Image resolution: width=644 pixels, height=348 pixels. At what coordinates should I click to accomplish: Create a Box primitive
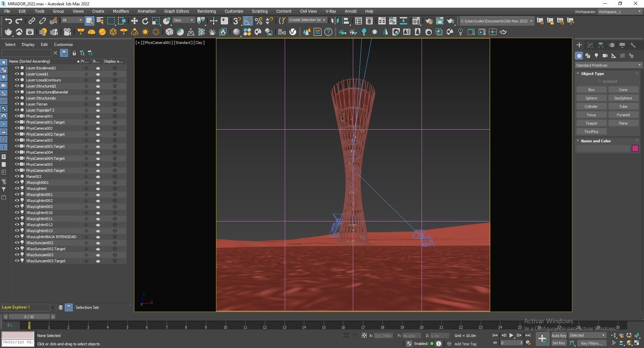[x=591, y=90]
